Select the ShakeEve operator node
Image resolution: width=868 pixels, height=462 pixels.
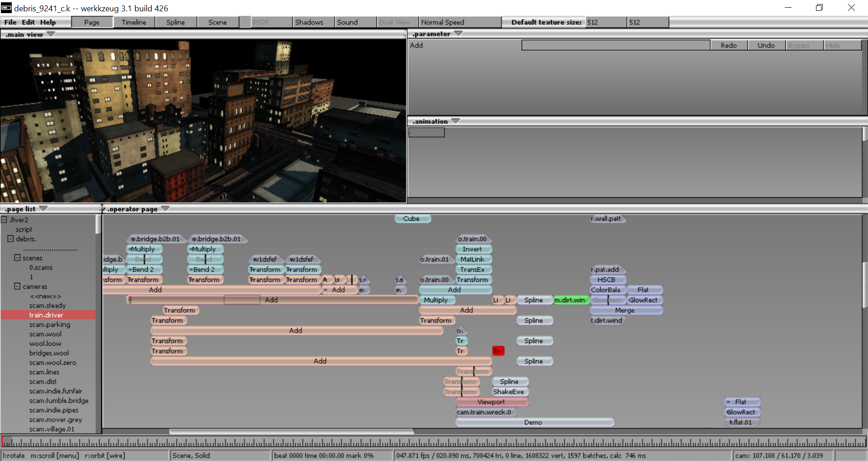(x=509, y=392)
